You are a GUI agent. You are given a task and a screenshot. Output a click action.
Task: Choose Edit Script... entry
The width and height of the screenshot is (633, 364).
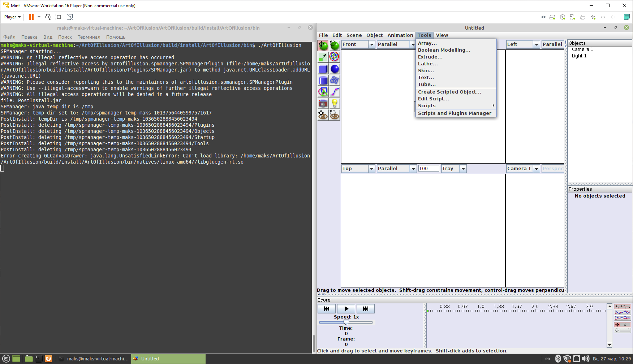[456, 99]
